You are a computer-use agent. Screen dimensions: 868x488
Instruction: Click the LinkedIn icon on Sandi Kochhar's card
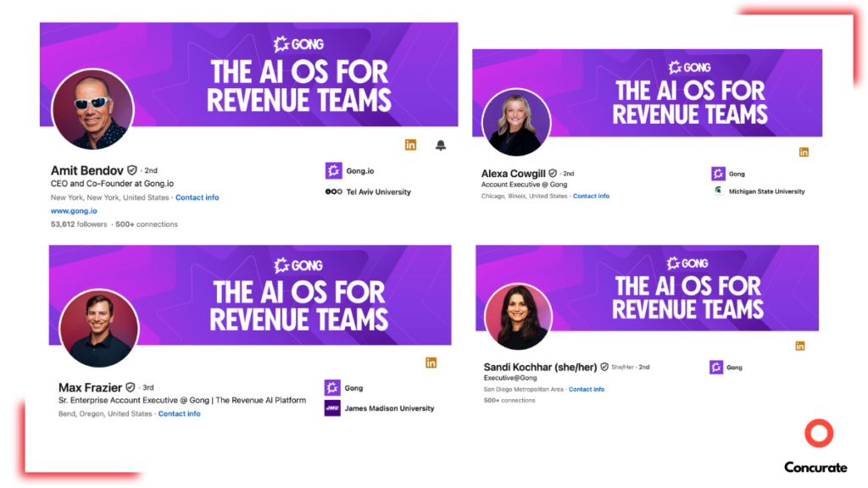click(x=799, y=346)
